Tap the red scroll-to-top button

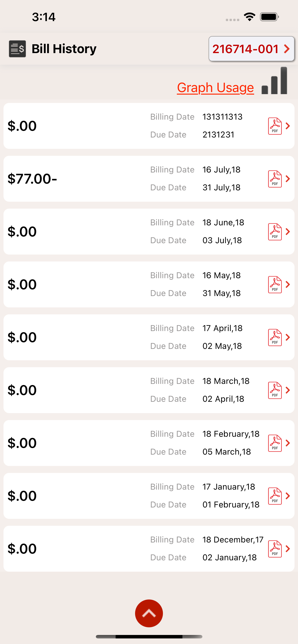[x=149, y=613]
